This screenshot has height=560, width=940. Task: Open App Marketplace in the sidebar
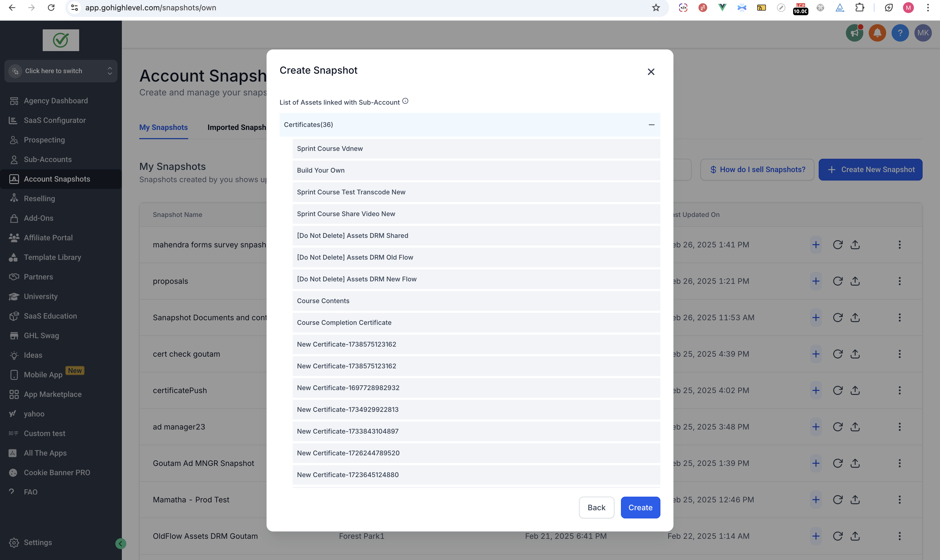tap(52, 394)
